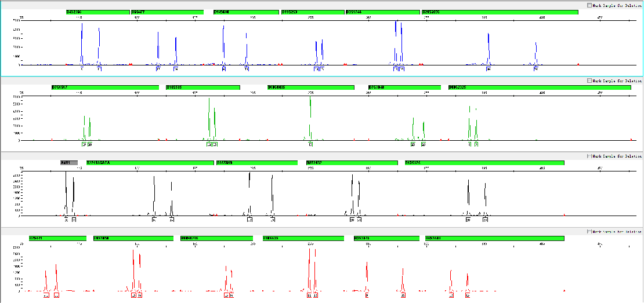Select first marker bar in red dye panel
Screen dimensions: 644x303
(x=57, y=238)
